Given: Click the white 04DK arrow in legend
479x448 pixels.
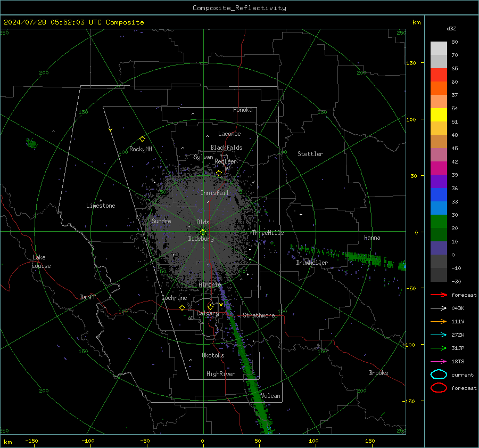Looking at the screenshot, I should click(439, 308).
